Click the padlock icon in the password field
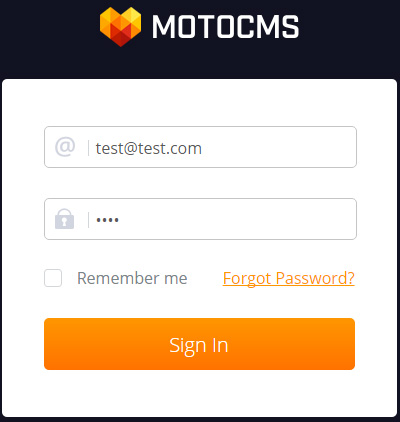Image resolution: width=400 pixels, height=422 pixels. click(x=64, y=219)
